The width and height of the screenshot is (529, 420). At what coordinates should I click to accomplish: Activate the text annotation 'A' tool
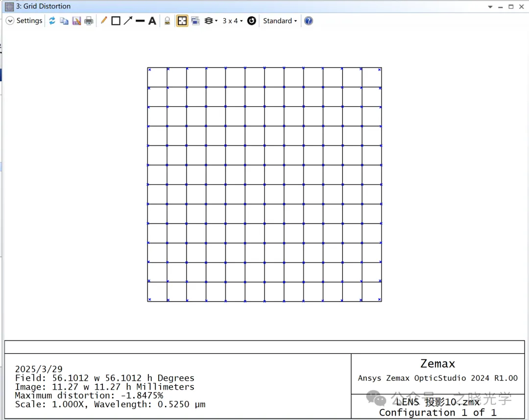point(152,21)
